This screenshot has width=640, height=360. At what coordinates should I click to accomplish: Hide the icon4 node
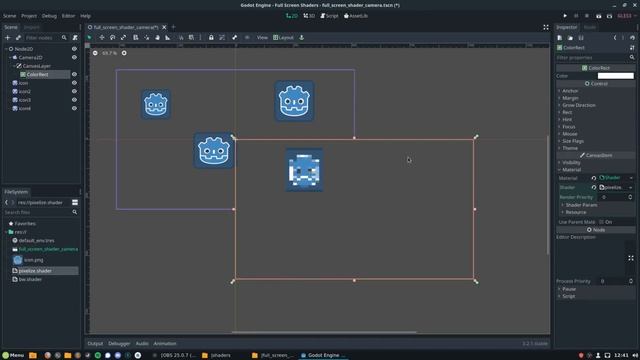coord(74,109)
